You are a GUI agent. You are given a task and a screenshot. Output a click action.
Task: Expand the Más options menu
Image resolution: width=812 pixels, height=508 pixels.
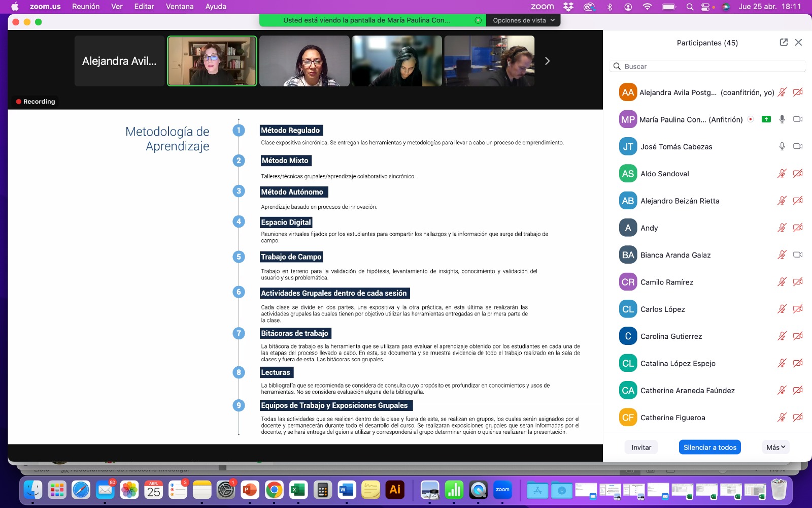(x=775, y=448)
